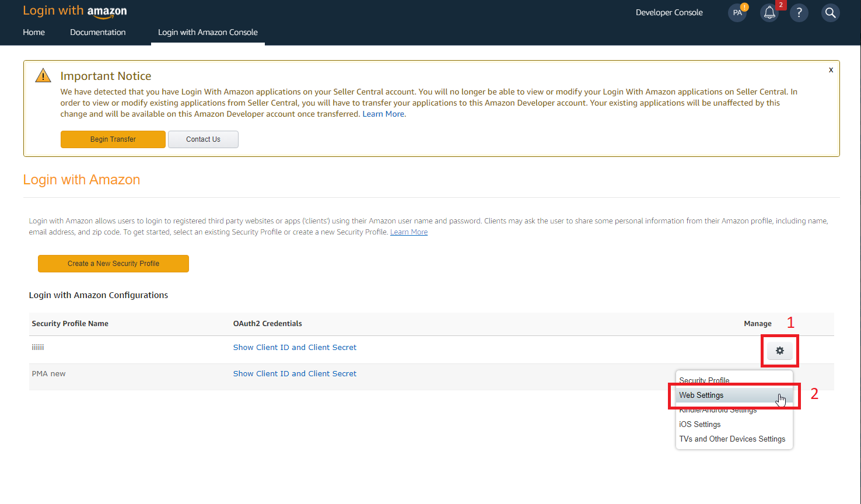Click the PA account avatar icon
Viewport: 861px width, 504px height.
pyautogui.click(x=737, y=13)
